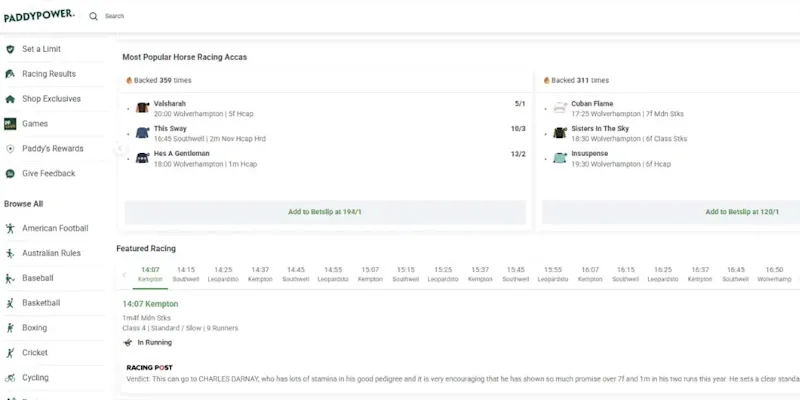Select 14:15 Southwell race tab
Screen dimensions: 800x400
coord(186,274)
